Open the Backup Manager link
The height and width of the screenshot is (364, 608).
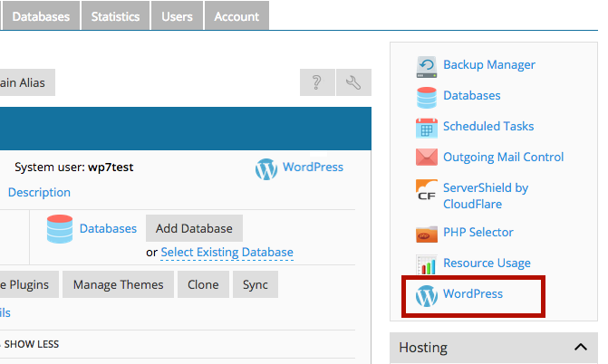click(x=489, y=64)
